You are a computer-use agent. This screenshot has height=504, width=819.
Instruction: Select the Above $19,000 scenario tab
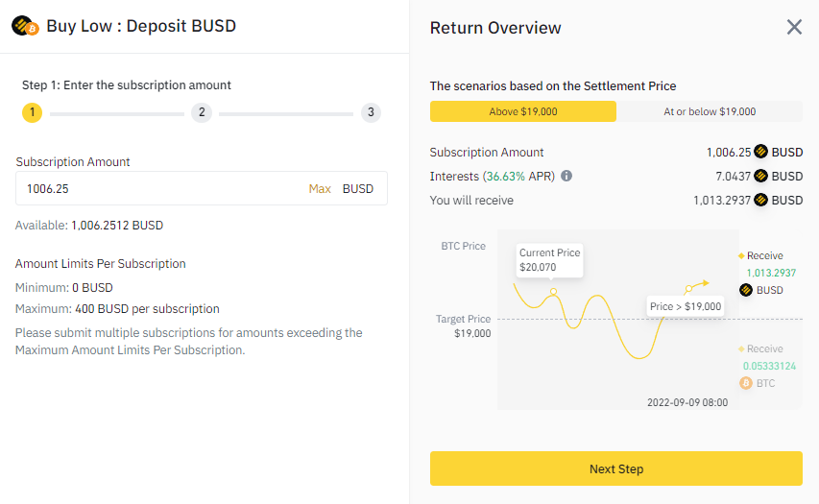(523, 111)
